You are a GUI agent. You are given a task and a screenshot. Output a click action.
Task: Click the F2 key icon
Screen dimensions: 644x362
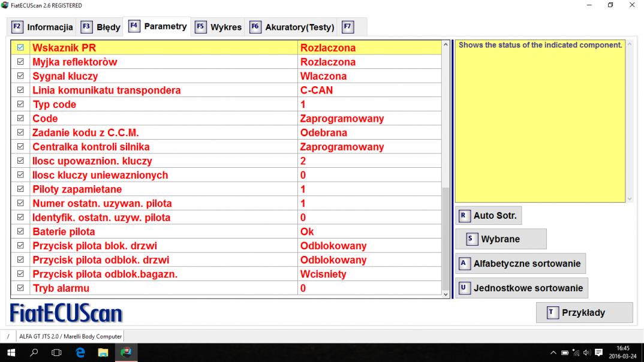coord(17,27)
